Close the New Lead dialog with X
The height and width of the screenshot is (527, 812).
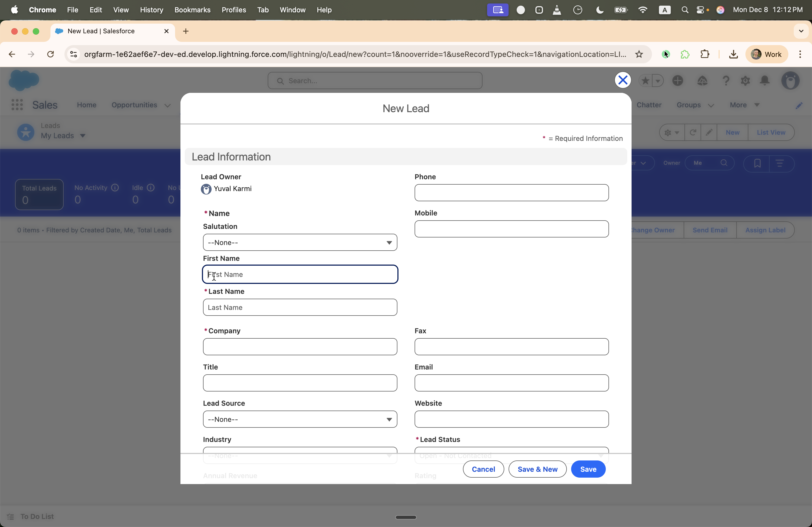click(623, 80)
